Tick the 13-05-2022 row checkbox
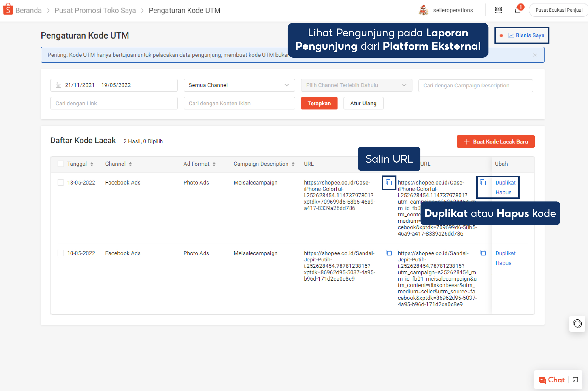 [x=60, y=182]
